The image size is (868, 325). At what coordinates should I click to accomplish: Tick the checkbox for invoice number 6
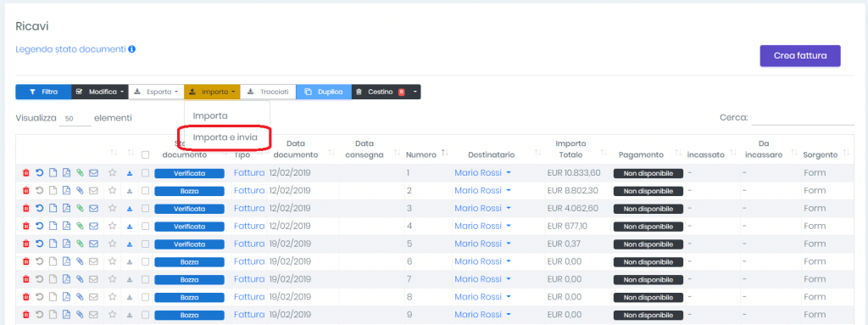pos(146,261)
